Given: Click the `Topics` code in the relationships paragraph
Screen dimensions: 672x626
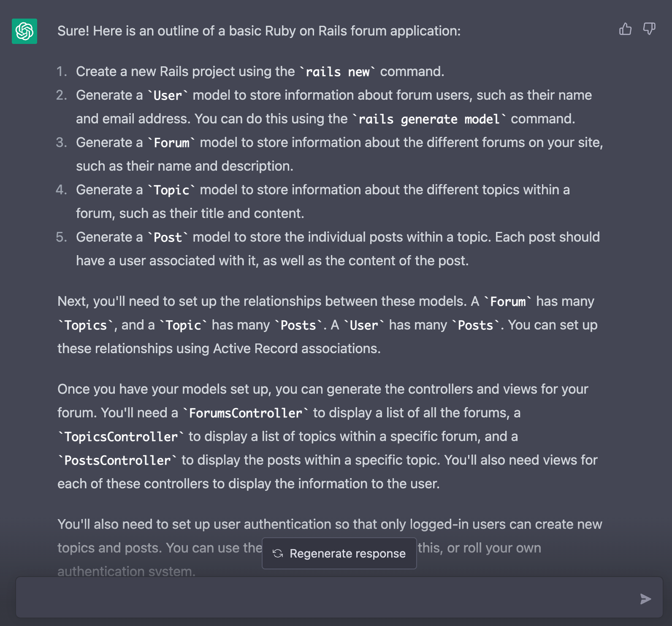Looking at the screenshot, I should (x=86, y=325).
